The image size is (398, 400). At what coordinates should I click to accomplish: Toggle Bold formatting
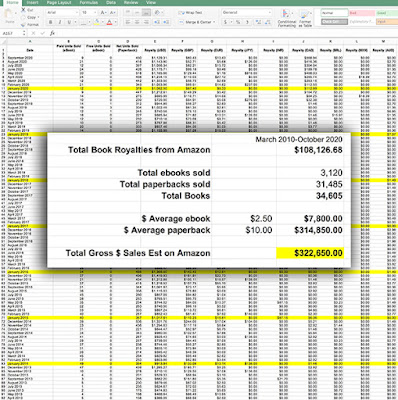tap(51, 22)
